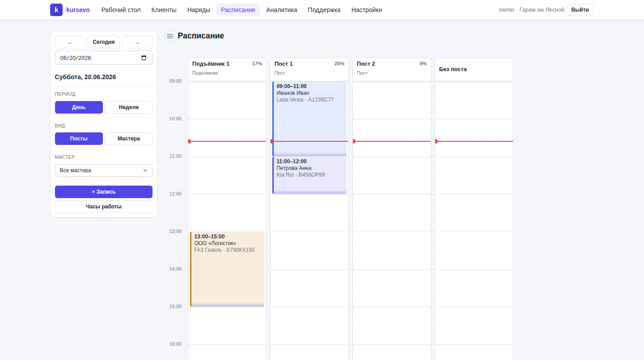Viewport: 644px width, 360px height.
Task: Switch view to Мастера
Action: point(128,139)
